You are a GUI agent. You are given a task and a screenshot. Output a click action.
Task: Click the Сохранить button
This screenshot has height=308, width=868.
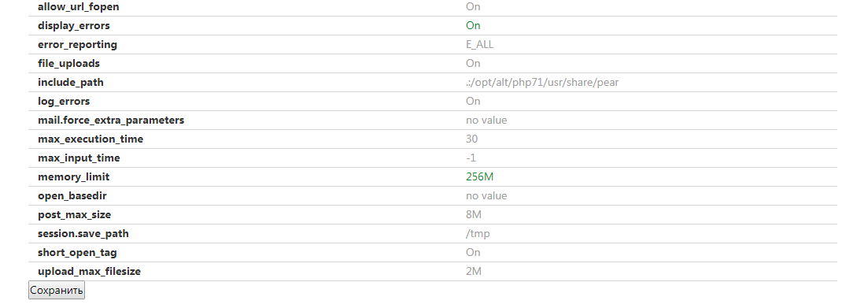(57, 290)
